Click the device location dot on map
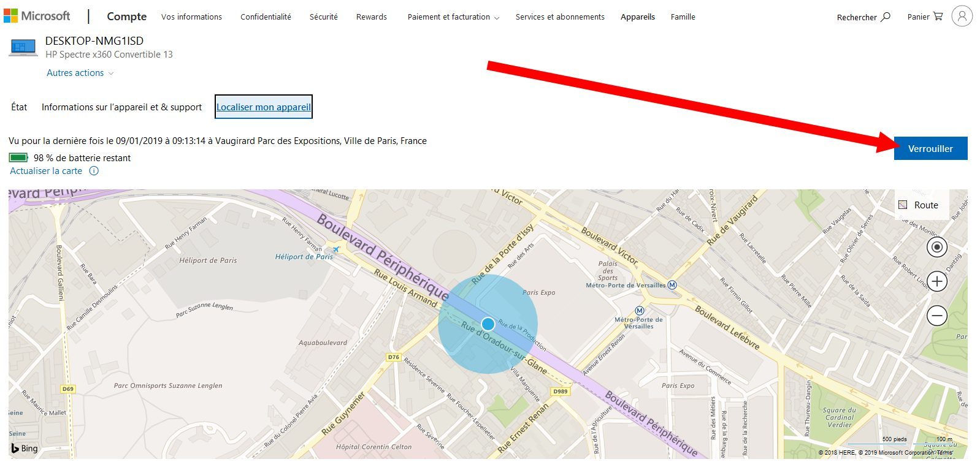980x470 pixels. coord(488,324)
